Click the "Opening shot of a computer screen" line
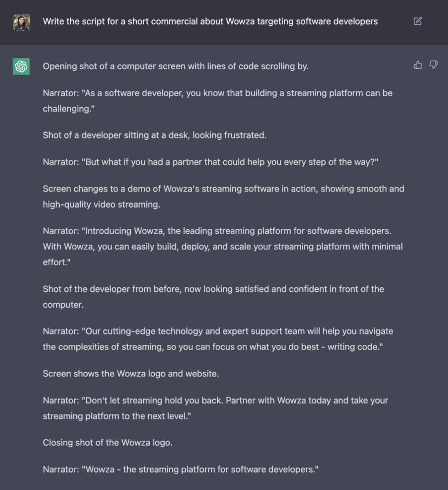This screenshot has width=448, height=490. click(175, 66)
